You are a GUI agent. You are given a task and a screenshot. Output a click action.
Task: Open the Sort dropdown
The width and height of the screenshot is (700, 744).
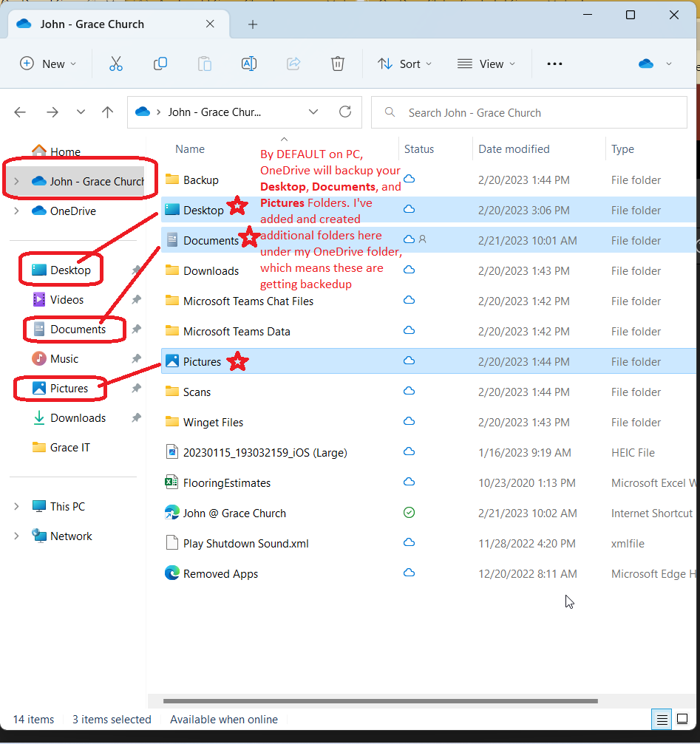click(x=404, y=64)
